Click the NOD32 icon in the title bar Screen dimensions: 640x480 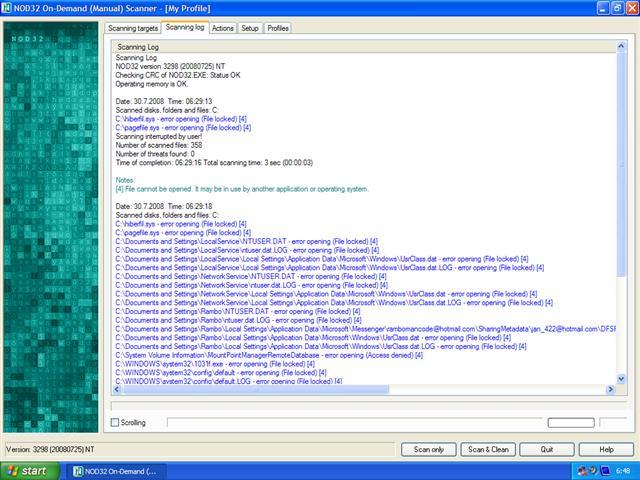tap(7, 8)
